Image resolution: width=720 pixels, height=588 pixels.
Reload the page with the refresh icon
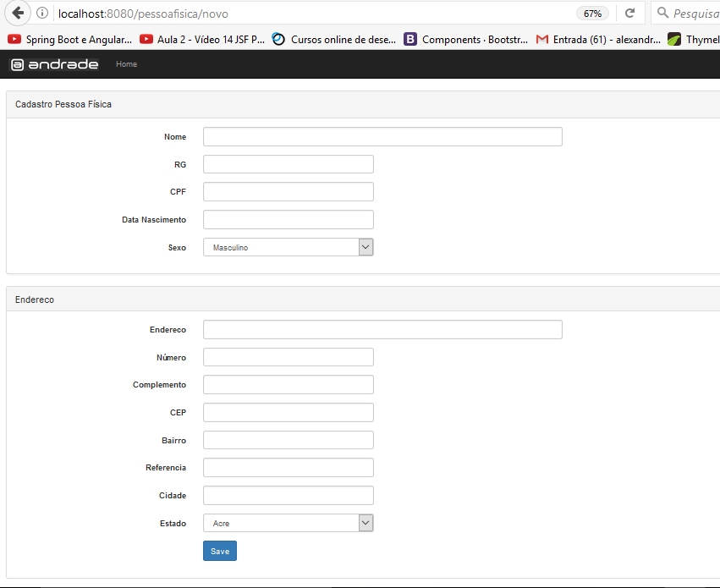pyautogui.click(x=630, y=13)
